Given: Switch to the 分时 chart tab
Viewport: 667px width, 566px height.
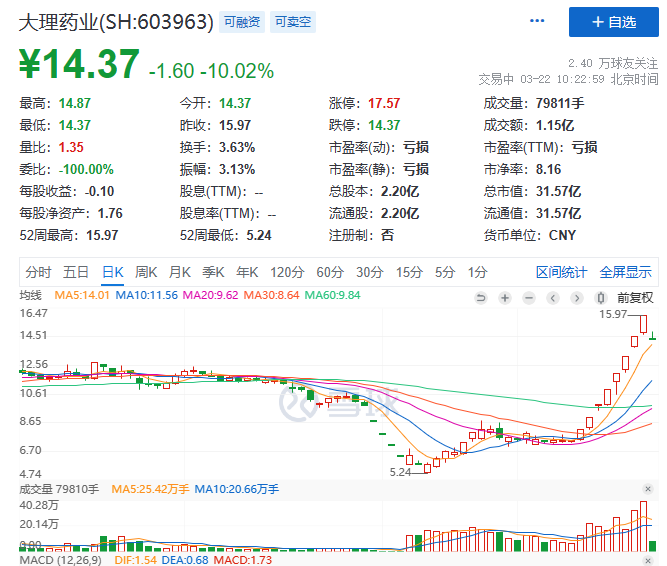Looking at the screenshot, I should [x=38, y=272].
